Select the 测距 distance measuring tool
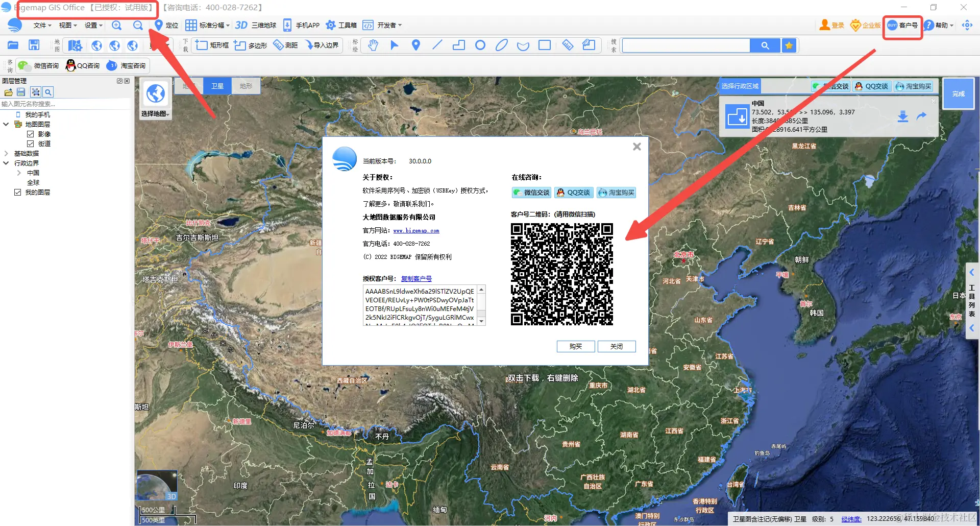The width and height of the screenshot is (980, 526). pos(285,45)
